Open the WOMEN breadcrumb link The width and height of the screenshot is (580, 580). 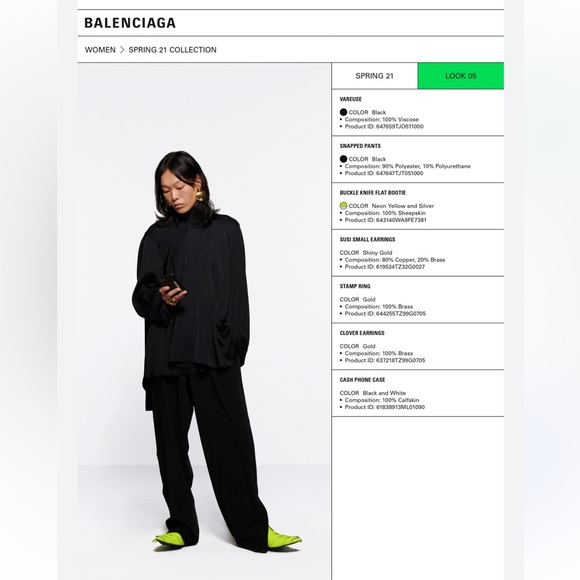[x=100, y=50]
